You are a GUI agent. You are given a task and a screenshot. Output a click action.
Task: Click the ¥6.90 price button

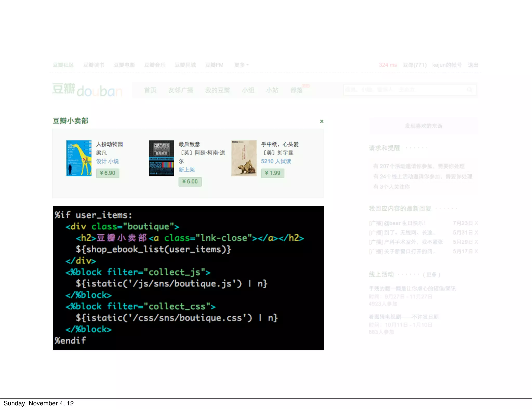pos(108,173)
